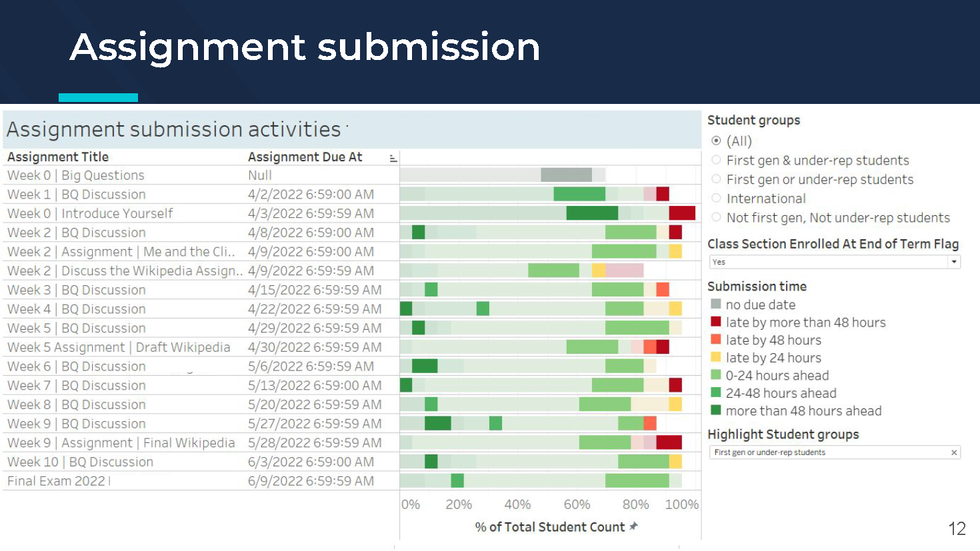Click the gray no-due-date bar for Big Questions
This screenshot has width=980, height=551.
(566, 175)
